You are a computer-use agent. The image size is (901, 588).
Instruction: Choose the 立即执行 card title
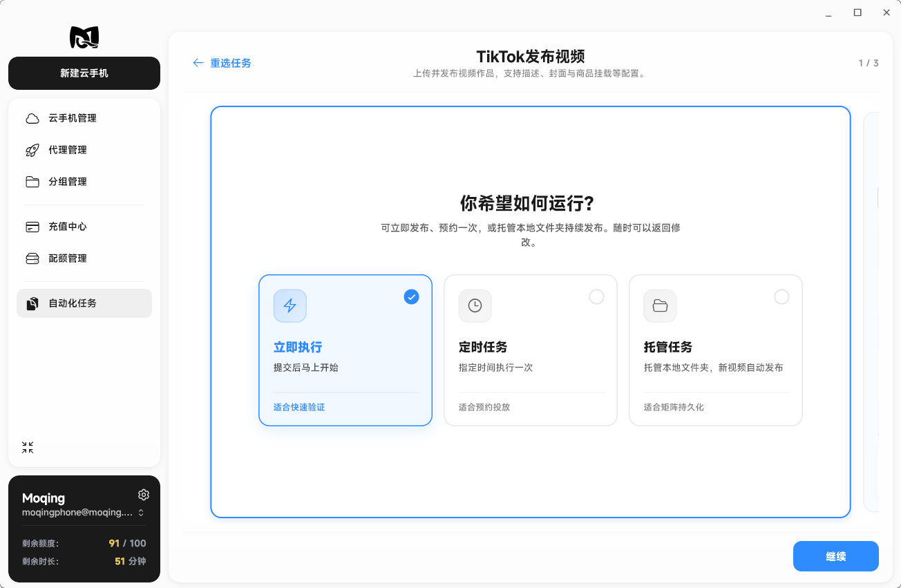point(298,347)
